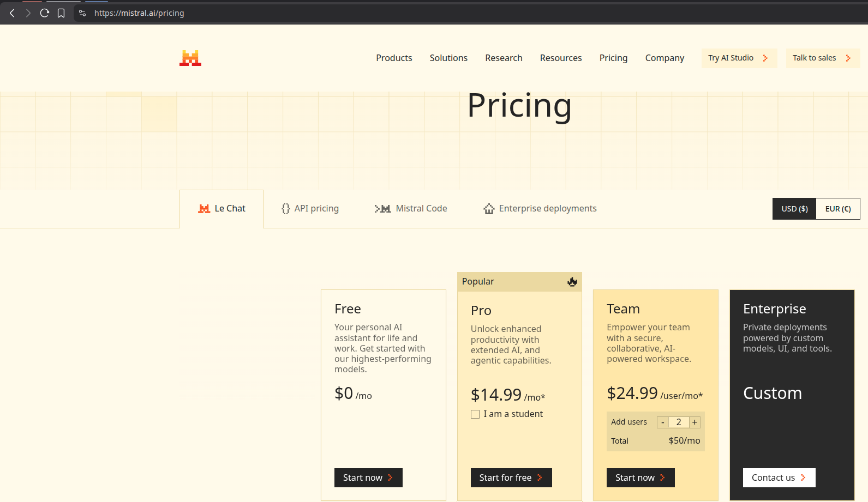Check the 'I am a student' checkbox
Screen dimensions: 868x502
[475, 414]
